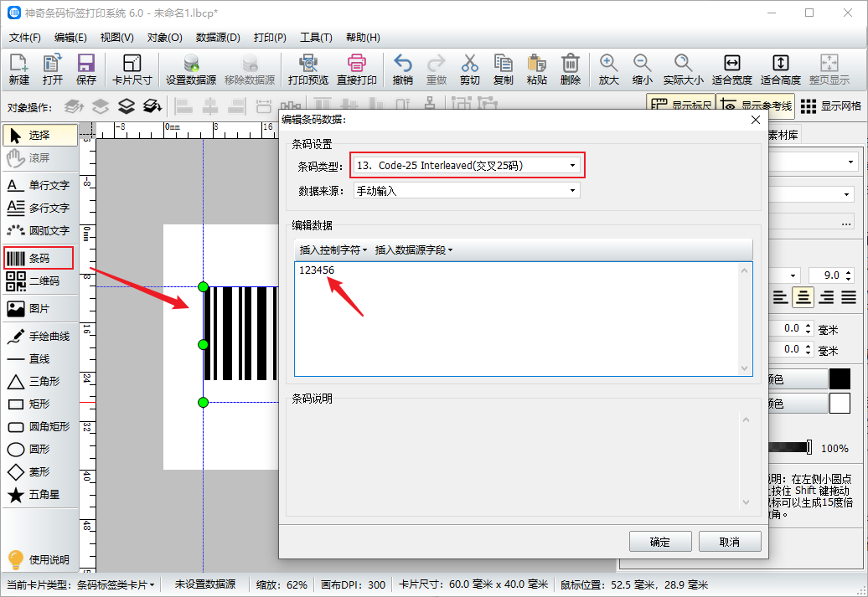Screen dimensions: 868x597
Task: Select the 图片 image tool
Action: pyautogui.click(x=40, y=308)
